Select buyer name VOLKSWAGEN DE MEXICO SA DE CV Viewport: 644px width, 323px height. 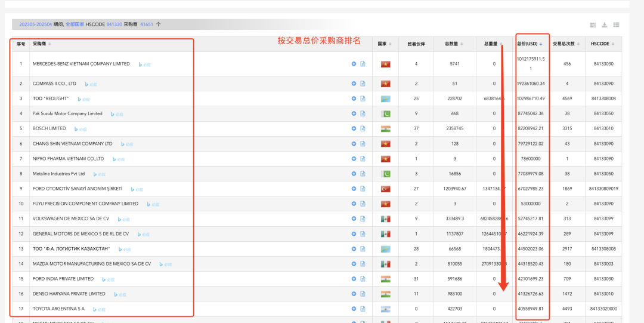click(x=71, y=219)
